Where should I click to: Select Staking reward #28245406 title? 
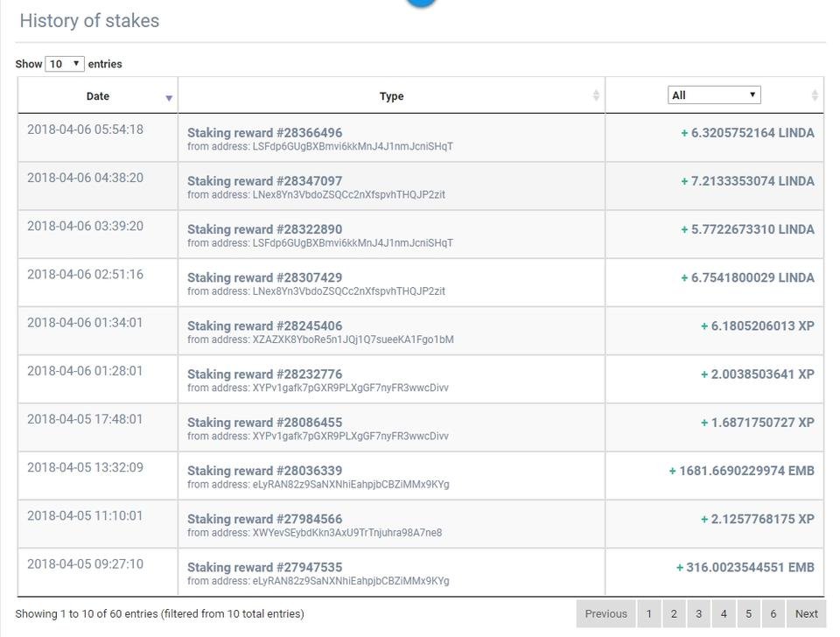click(264, 325)
